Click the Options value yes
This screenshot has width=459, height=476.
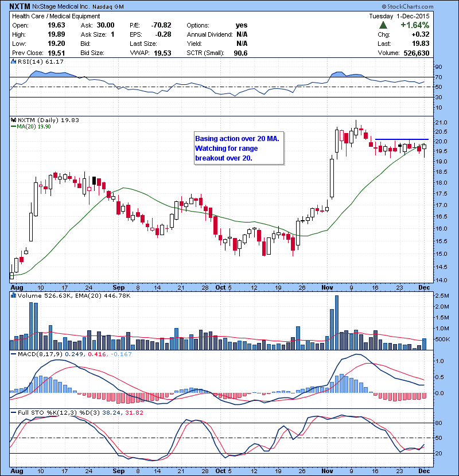242,25
